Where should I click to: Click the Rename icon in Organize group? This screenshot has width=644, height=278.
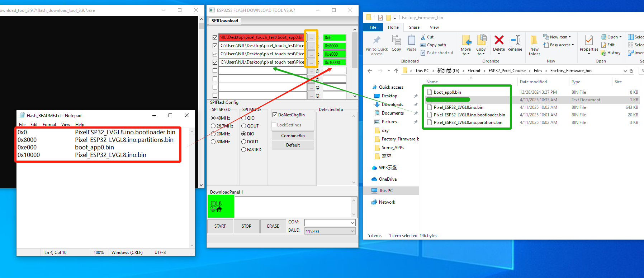(515, 40)
